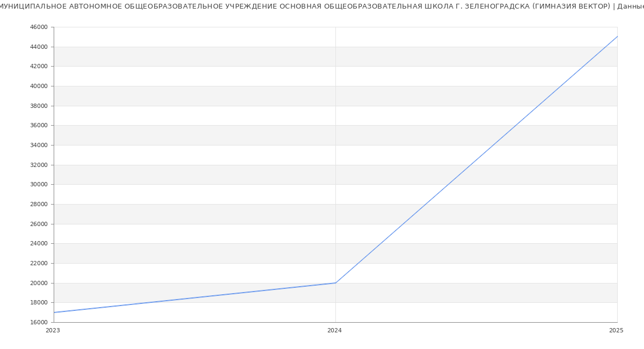Click the 36000 y-axis label
The width and height of the screenshot is (644, 349).
click(39, 125)
